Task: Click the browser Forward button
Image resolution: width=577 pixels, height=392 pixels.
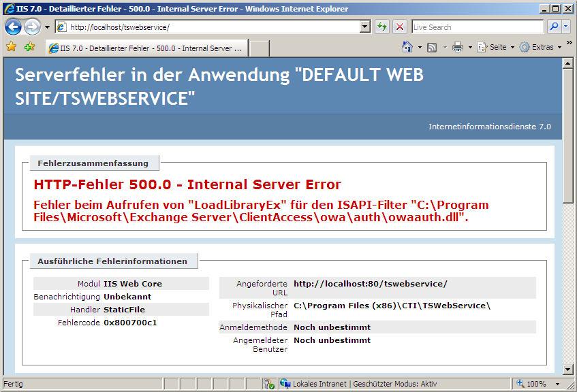Action: 31,27
